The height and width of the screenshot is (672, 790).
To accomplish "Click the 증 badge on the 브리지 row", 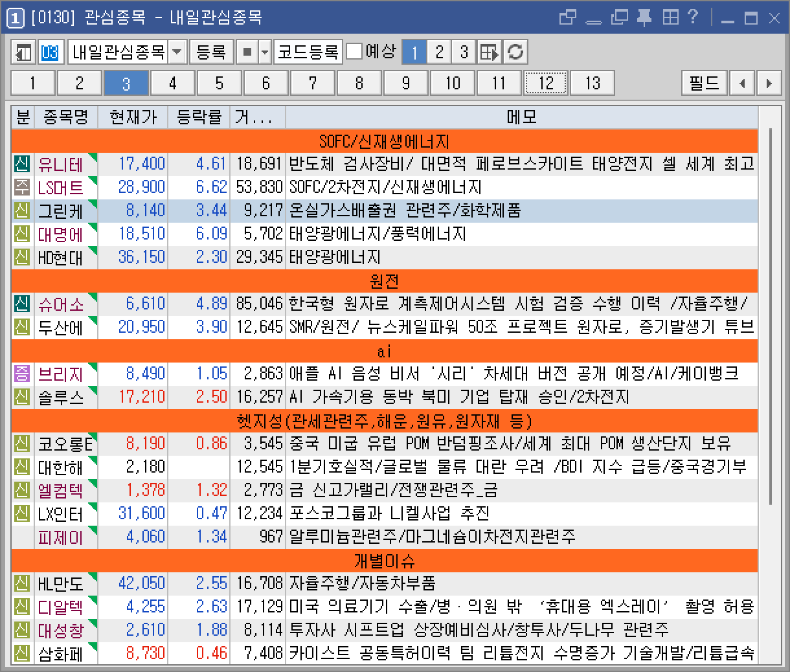I will coord(22,374).
